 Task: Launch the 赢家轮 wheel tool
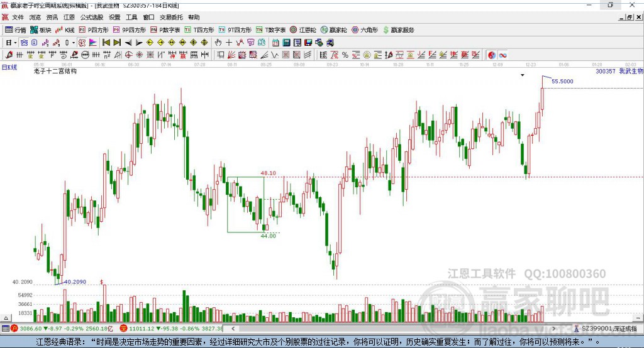pyautogui.click(x=333, y=30)
